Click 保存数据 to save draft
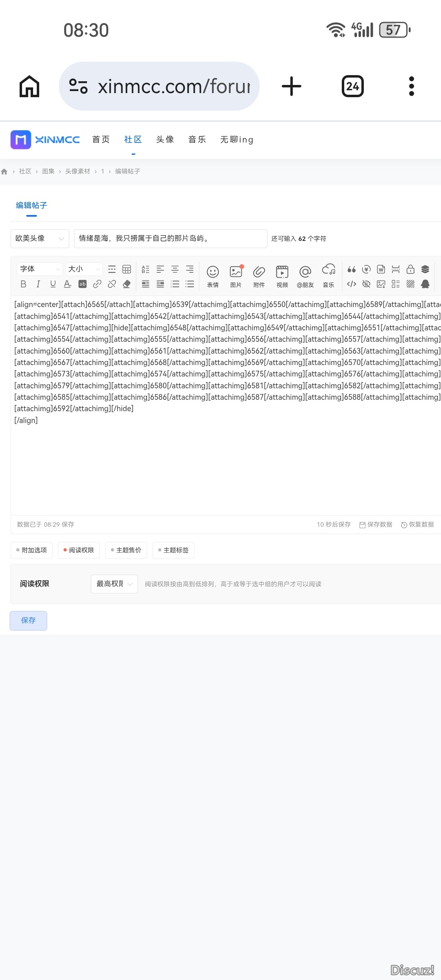 point(376,524)
